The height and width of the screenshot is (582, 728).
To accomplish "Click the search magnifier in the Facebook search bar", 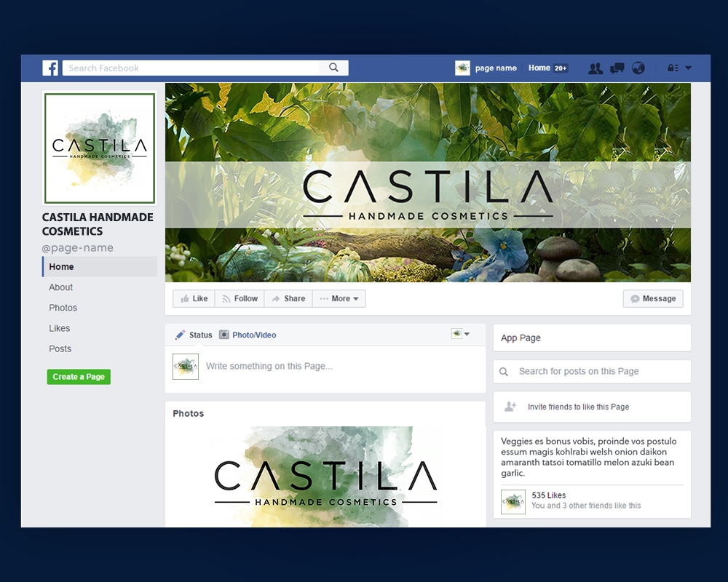I will point(333,67).
